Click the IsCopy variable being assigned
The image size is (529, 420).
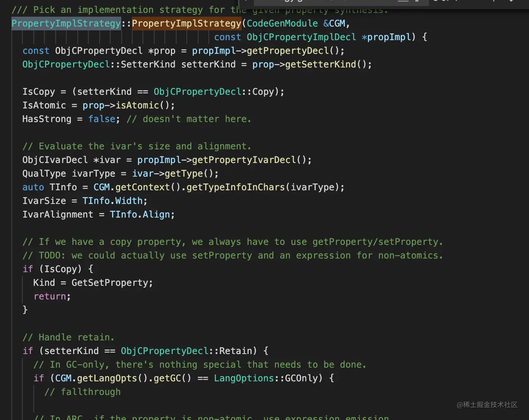coord(39,92)
